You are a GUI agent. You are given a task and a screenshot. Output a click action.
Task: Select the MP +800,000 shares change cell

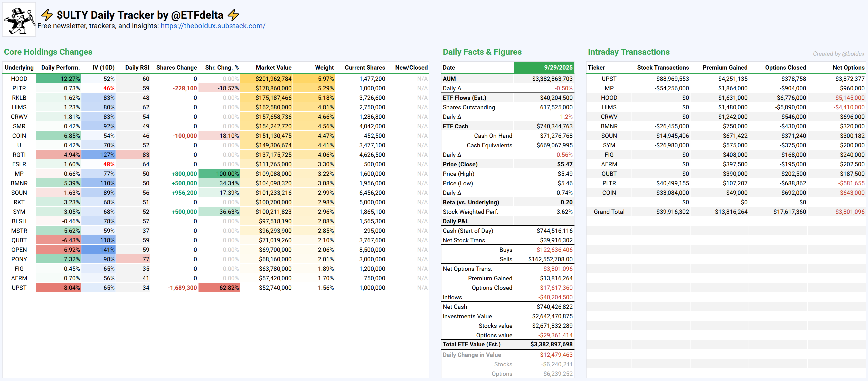(184, 174)
